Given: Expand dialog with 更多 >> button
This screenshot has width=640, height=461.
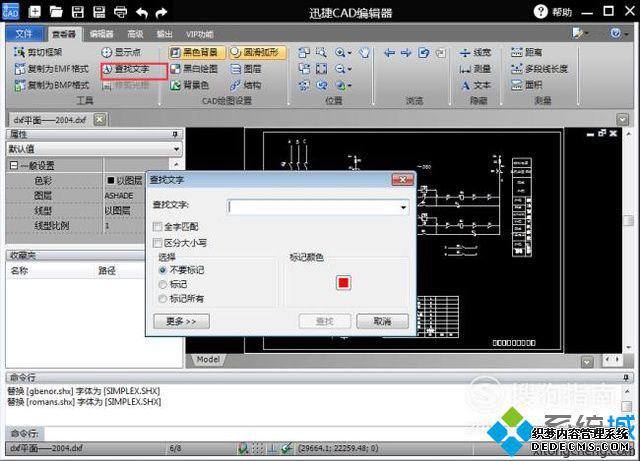Looking at the screenshot, I should (x=181, y=321).
